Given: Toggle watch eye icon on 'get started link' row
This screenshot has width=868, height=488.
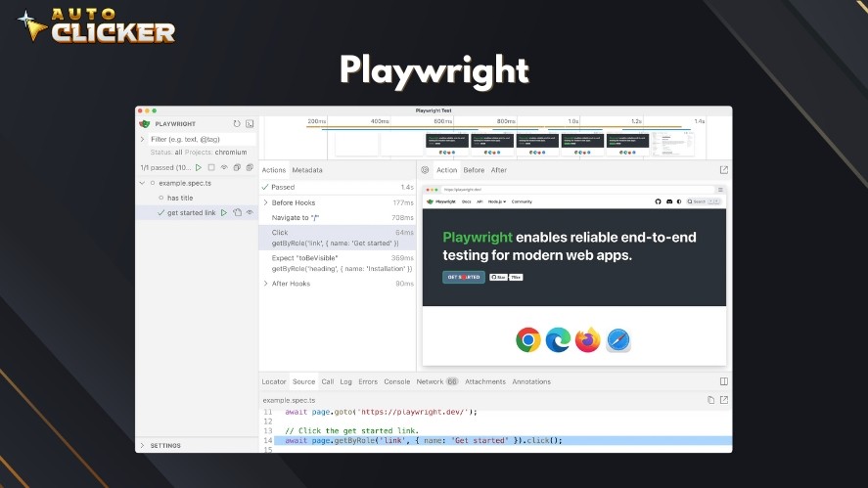Looking at the screenshot, I should click(x=250, y=212).
